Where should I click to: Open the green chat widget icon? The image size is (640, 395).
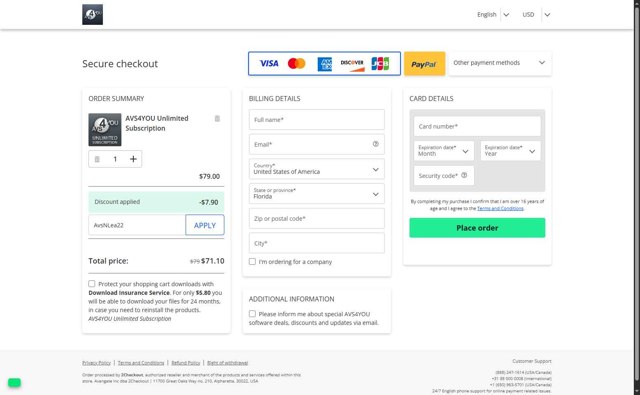tap(14, 382)
